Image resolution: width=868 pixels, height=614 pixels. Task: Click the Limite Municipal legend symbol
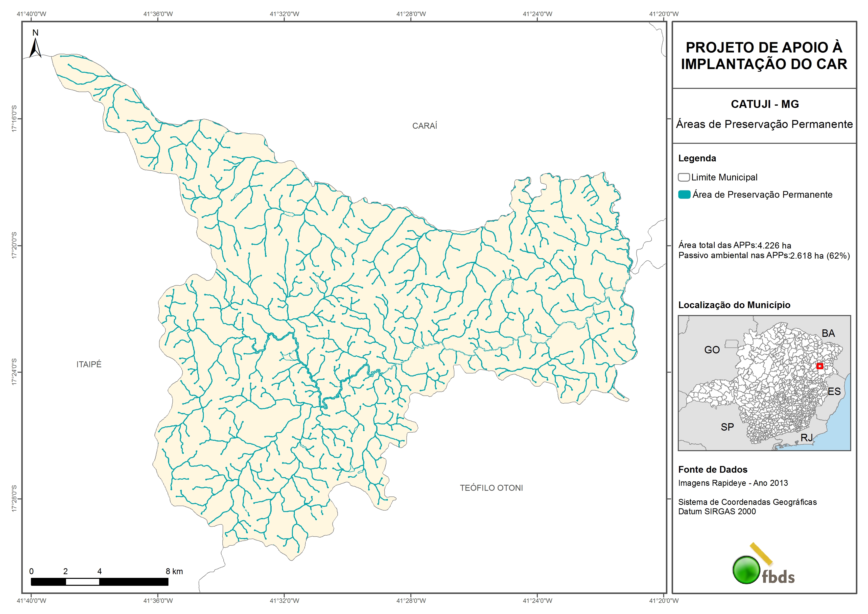[x=683, y=177]
